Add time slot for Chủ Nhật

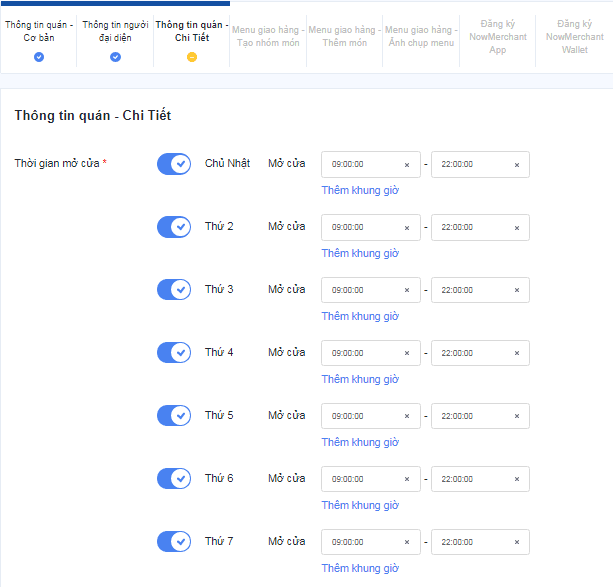click(x=360, y=190)
